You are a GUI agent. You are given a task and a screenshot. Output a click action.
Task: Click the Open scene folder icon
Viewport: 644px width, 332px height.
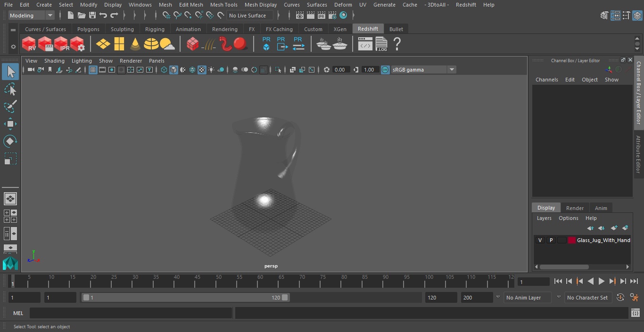click(82, 16)
